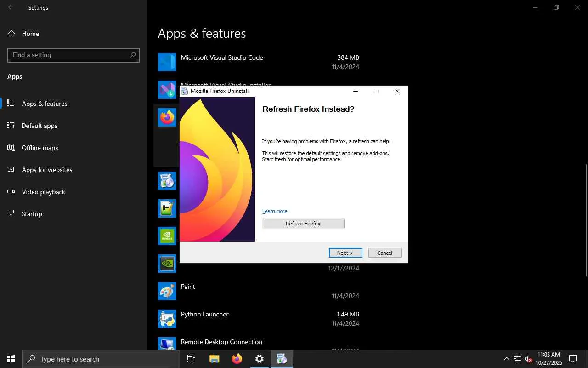The height and width of the screenshot is (368, 588).
Task: Click the Python Launcher app icon
Action: tap(167, 319)
